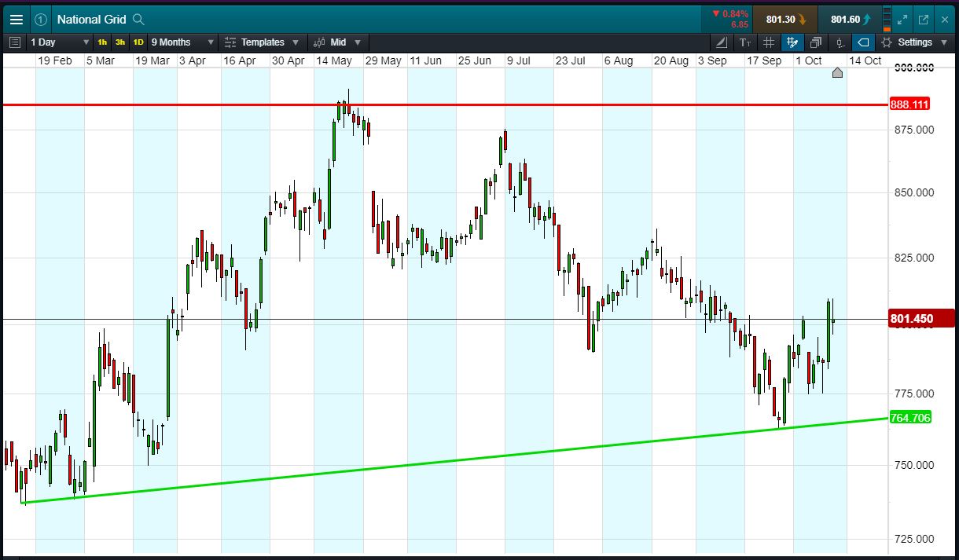
Task: Click the 9 Jul date label
Action: (x=520, y=60)
